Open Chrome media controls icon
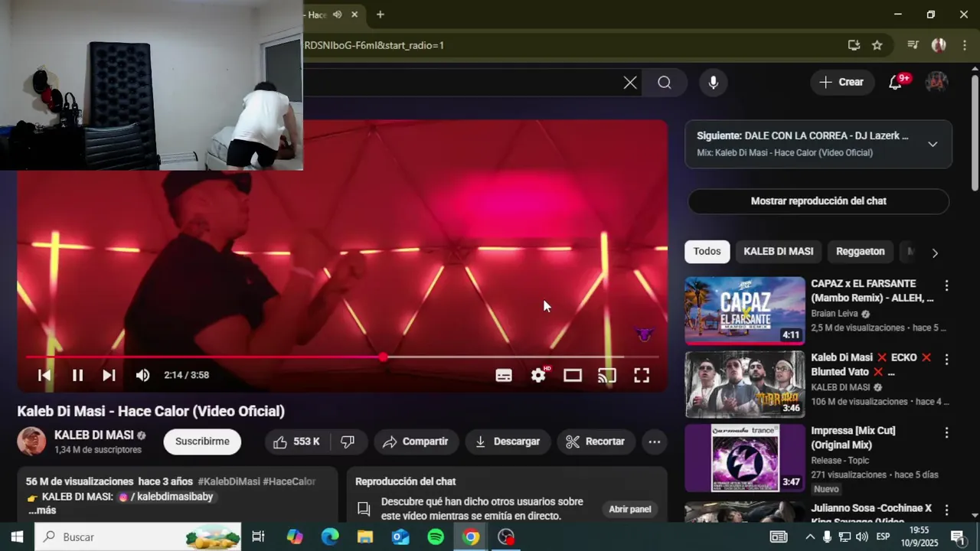The height and width of the screenshot is (551, 980). [913, 45]
